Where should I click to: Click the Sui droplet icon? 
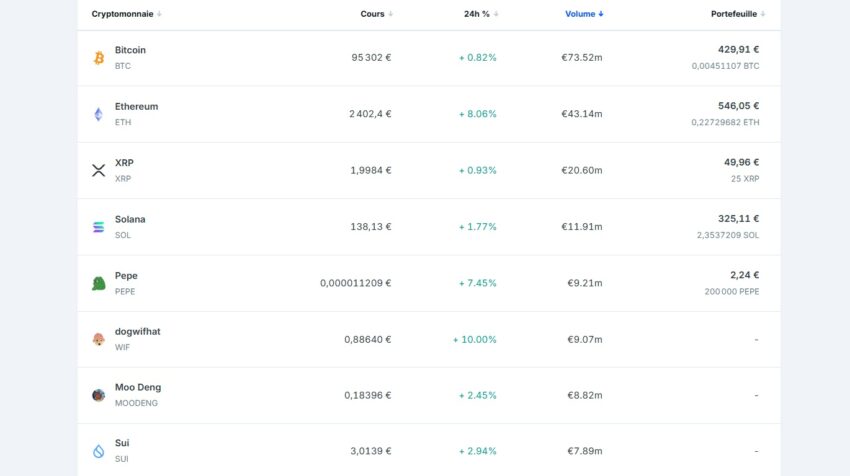99,451
